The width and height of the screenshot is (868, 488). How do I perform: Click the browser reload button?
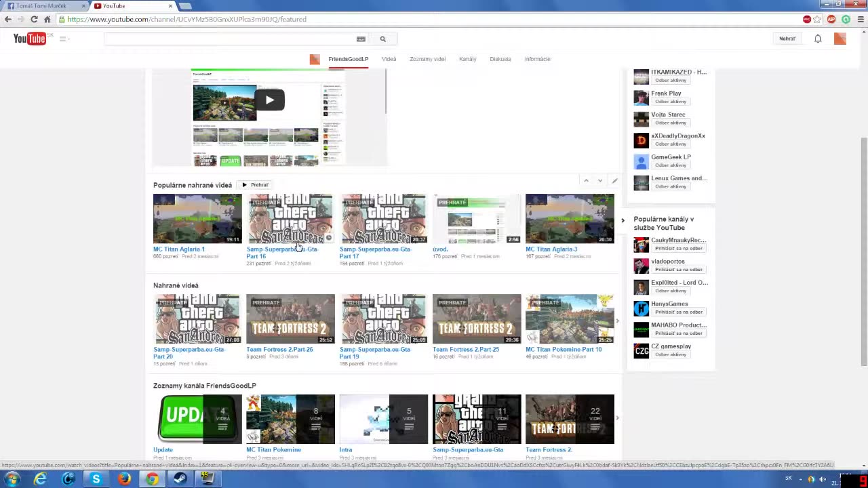(x=34, y=19)
